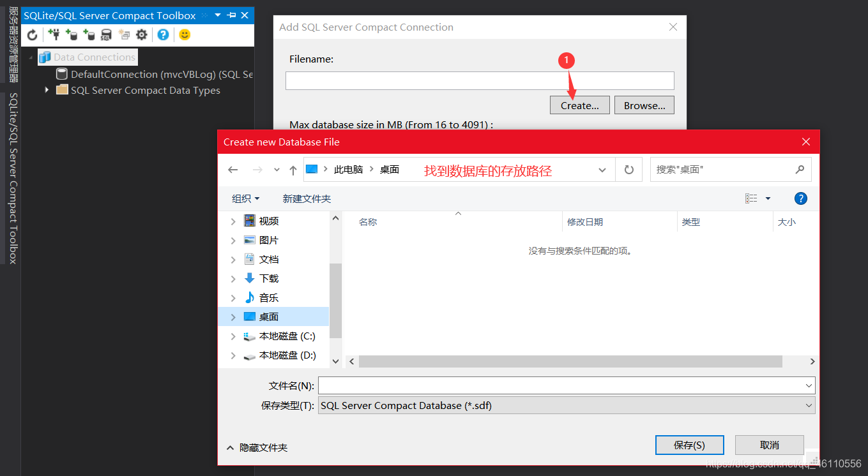The height and width of the screenshot is (476, 868).
Task: Select DefaultConnection (mvcVBLog) database entry
Action: pos(155,74)
